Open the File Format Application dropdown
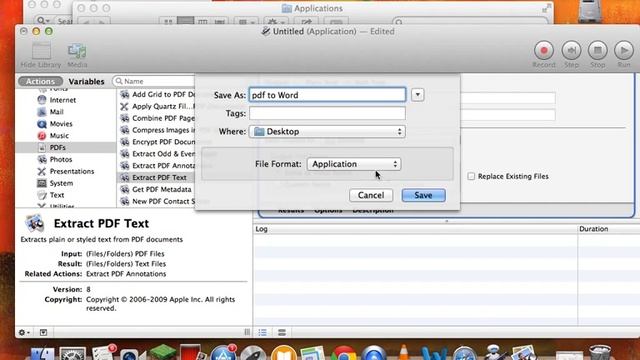Viewport: 640px width, 360px height. pyautogui.click(x=354, y=164)
